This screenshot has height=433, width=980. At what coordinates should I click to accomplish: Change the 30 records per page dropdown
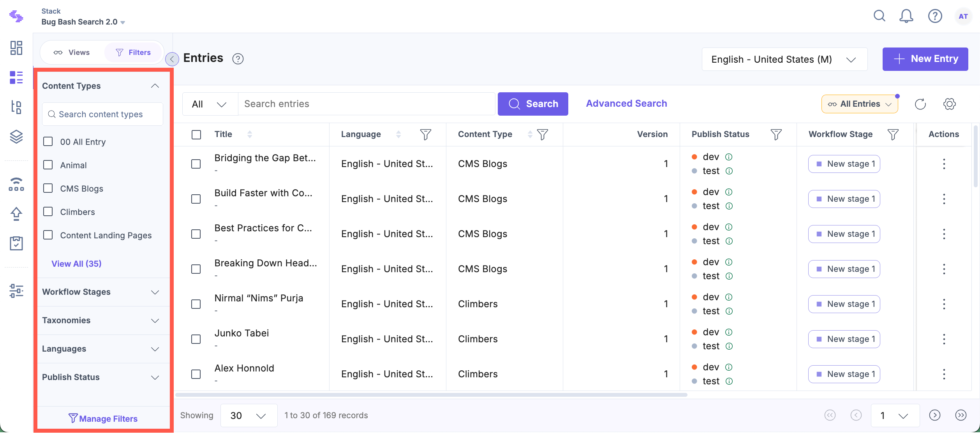click(249, 415)
